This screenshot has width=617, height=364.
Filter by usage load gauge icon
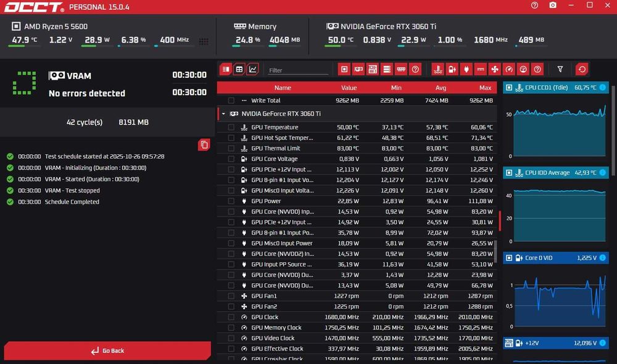point(523,69)
